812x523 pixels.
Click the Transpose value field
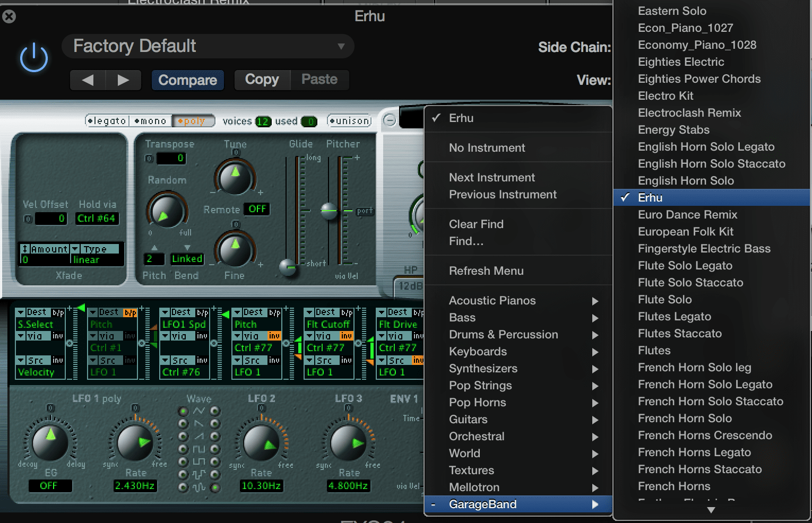tap(171, 158)
